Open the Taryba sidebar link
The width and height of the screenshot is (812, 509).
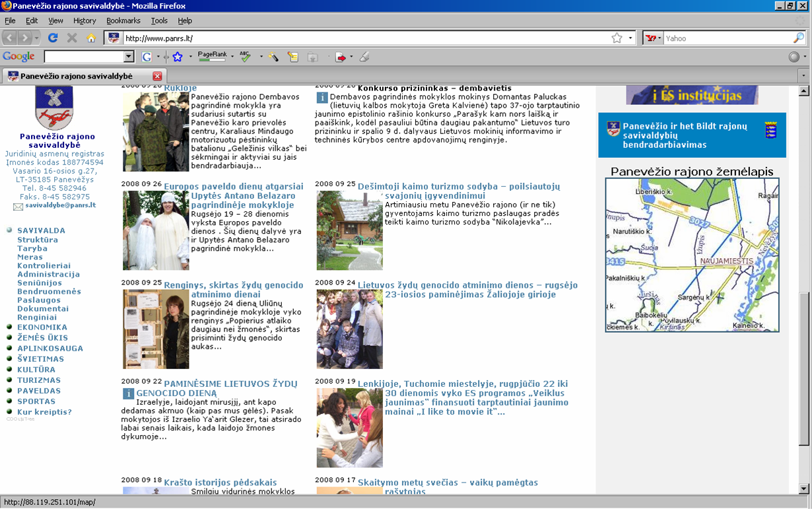[32, 248]
